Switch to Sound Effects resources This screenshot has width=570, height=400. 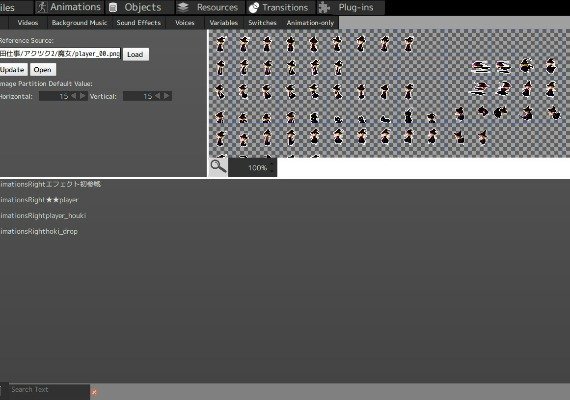pyautogui.click(x=139, y=23)
